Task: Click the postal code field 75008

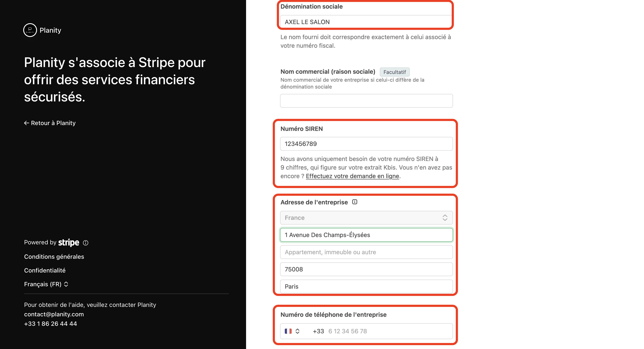Action: pyautogui.click(x=366, y=269)
